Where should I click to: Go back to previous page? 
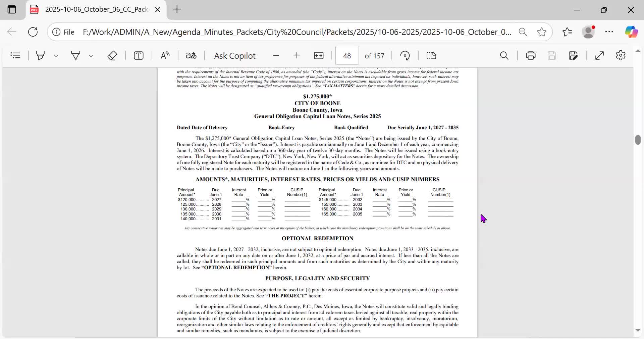coord(12,32)
